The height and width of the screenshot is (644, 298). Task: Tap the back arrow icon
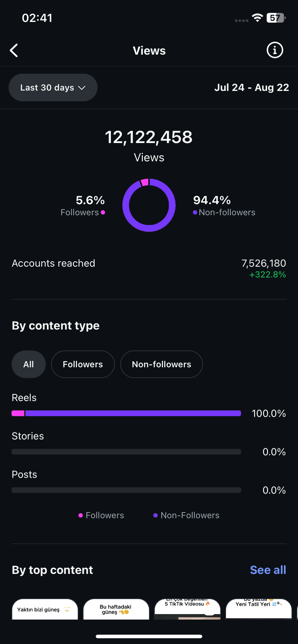(x=14, y=51)
